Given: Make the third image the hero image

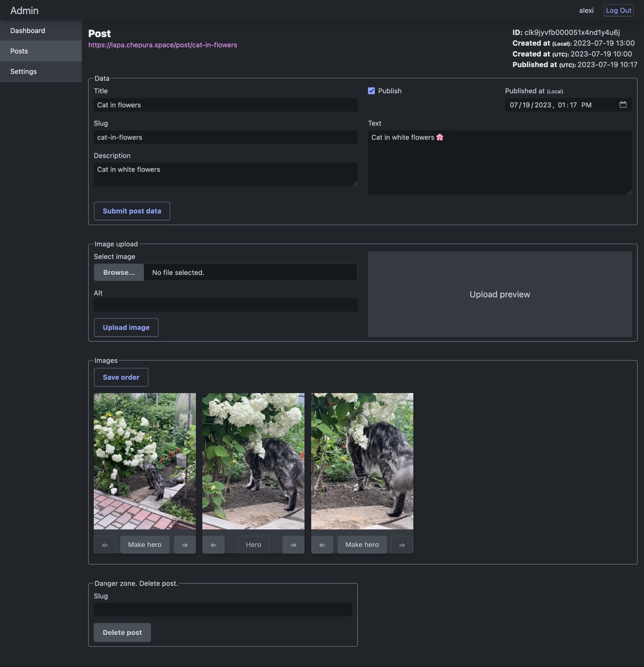Looking at the screenshot, I should pos(362,544).
